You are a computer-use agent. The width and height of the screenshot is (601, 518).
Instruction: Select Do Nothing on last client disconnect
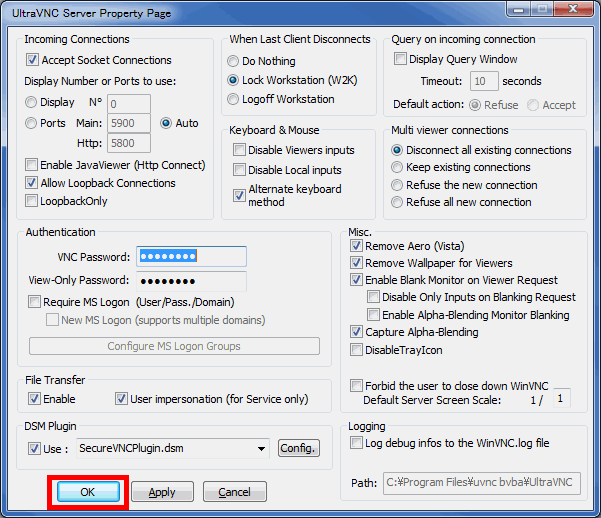[x=233, y=61]
